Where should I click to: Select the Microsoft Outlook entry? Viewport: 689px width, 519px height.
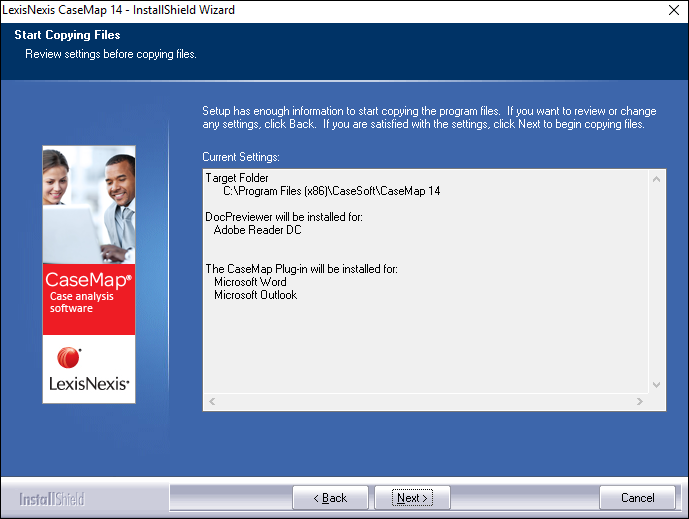pos(256,295)
